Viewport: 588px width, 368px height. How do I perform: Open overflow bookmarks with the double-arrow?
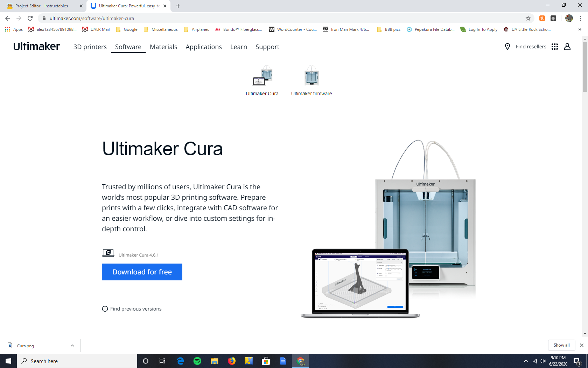(x=580, y=29)
